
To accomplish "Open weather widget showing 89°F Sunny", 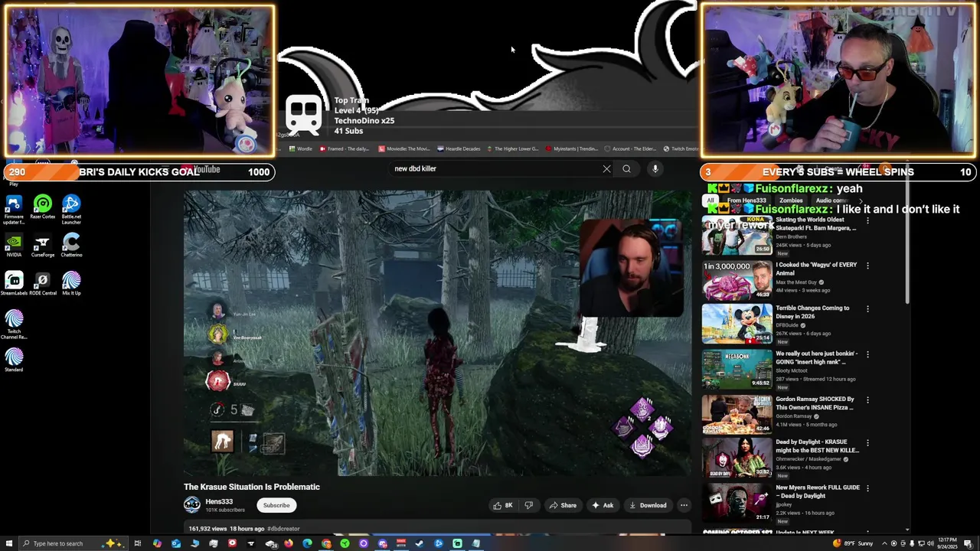I will coord(854,543).
